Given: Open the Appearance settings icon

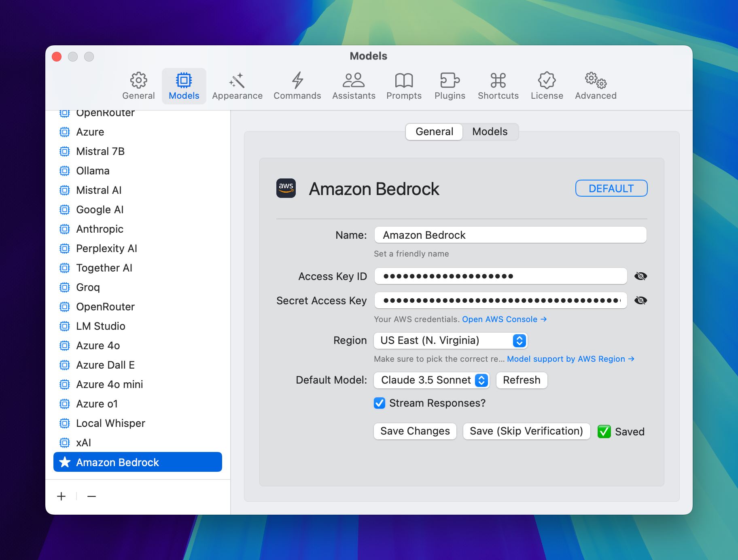Looking at the screenshot, I should point(237,80).
